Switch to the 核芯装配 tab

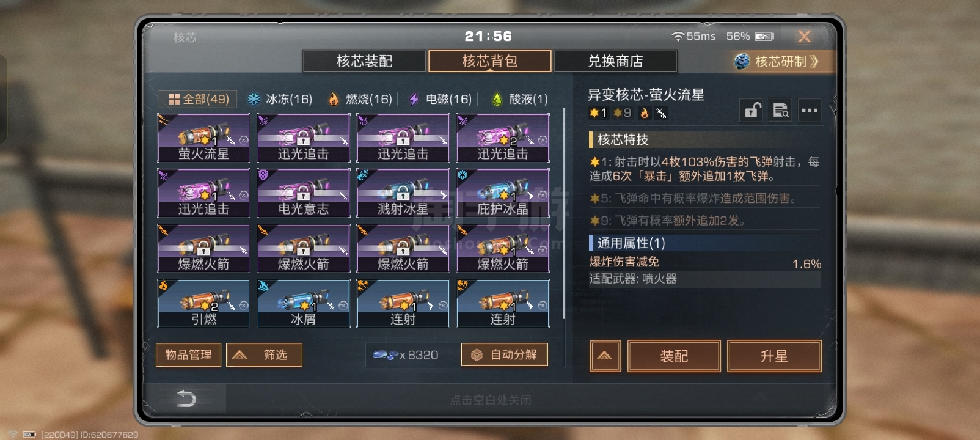point(364,62)
